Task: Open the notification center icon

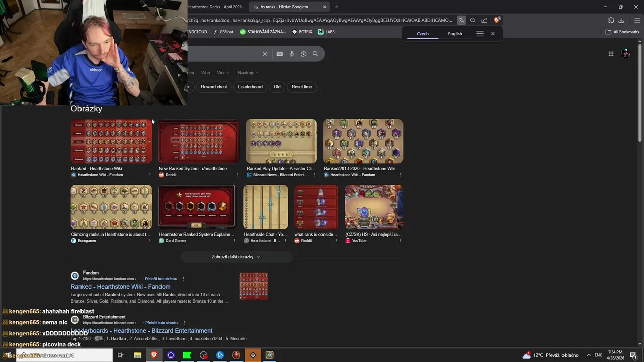Action: click(x=633, y=355)
